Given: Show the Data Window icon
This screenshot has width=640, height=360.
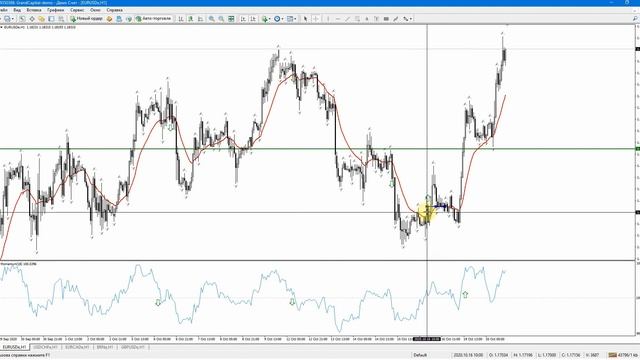Looking at the screenshot, I should (x=32, y=19).
